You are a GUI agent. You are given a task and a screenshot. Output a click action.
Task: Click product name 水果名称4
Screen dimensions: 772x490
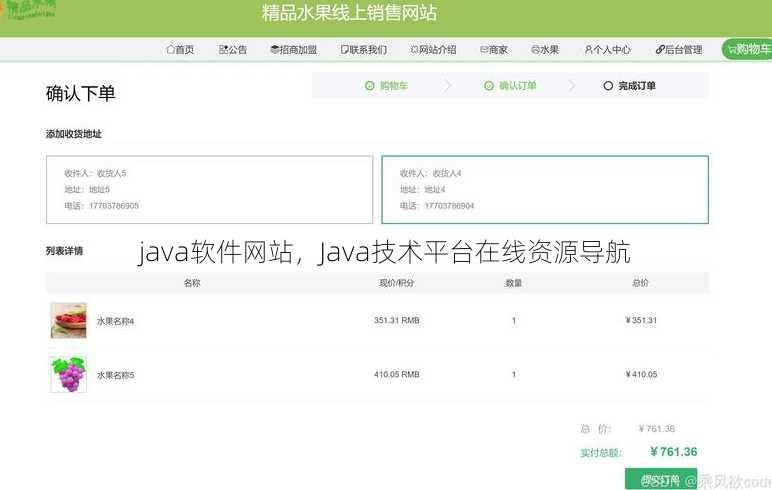pyautogui.click(x=115, y=322)
